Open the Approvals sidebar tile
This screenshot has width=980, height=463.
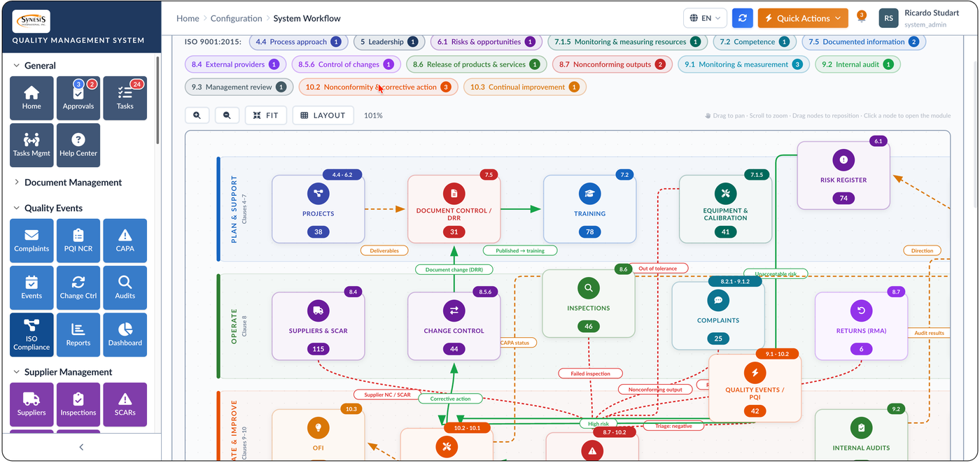78,98
